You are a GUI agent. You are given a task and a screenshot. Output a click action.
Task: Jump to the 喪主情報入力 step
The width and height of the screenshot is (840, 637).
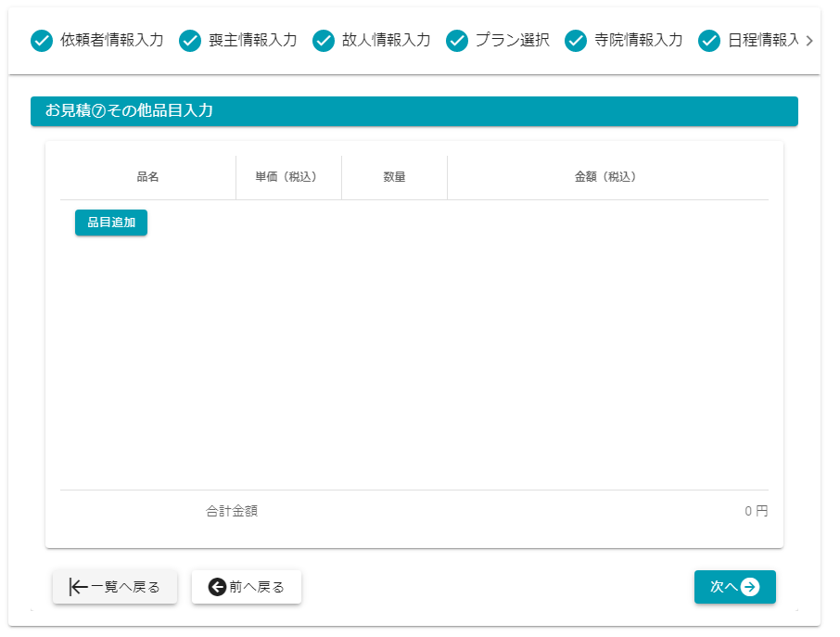[252, 41]
